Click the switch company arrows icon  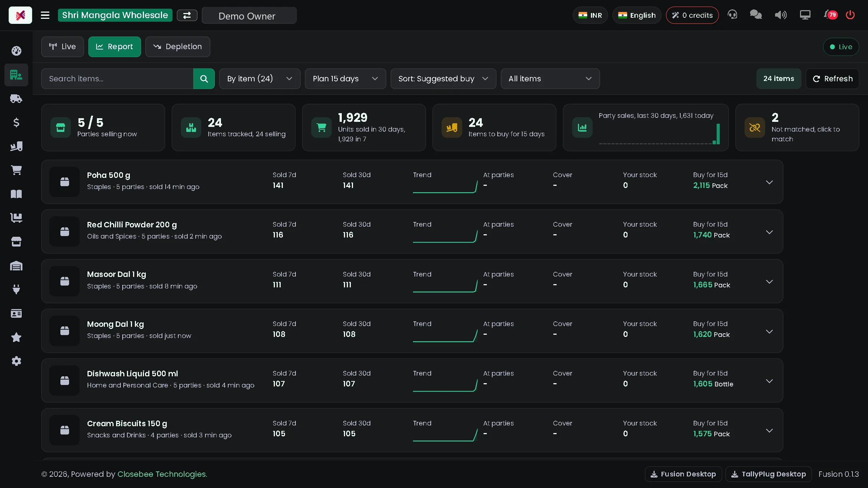point(187,15)
